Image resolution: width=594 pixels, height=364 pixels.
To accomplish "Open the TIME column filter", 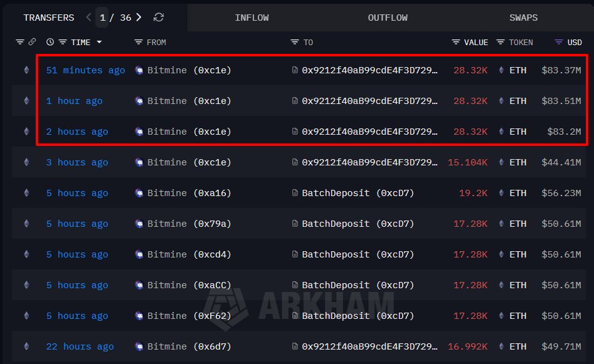I will tap(63, 42).
